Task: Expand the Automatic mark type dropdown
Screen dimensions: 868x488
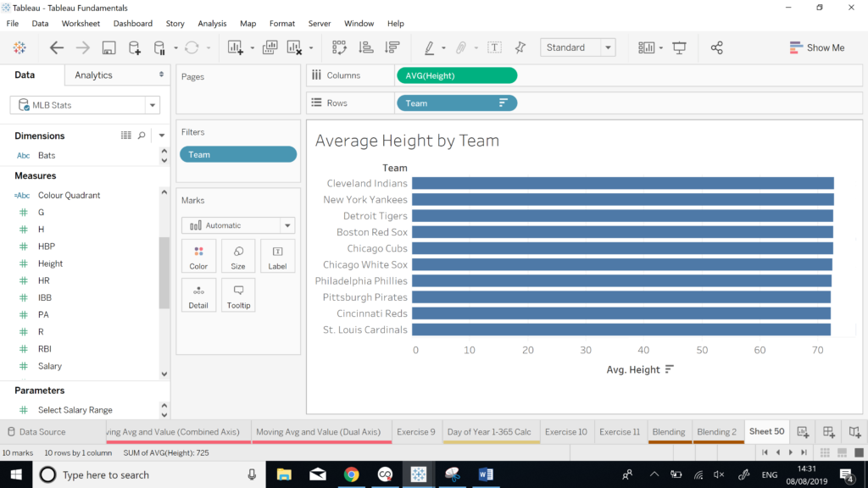Action: coord(288,225)
